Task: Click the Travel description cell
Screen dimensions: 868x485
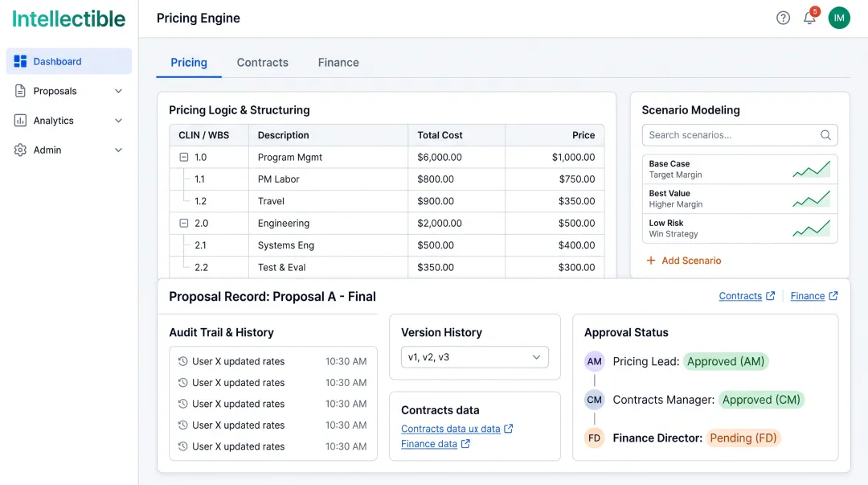Action: tap(328, 201)
